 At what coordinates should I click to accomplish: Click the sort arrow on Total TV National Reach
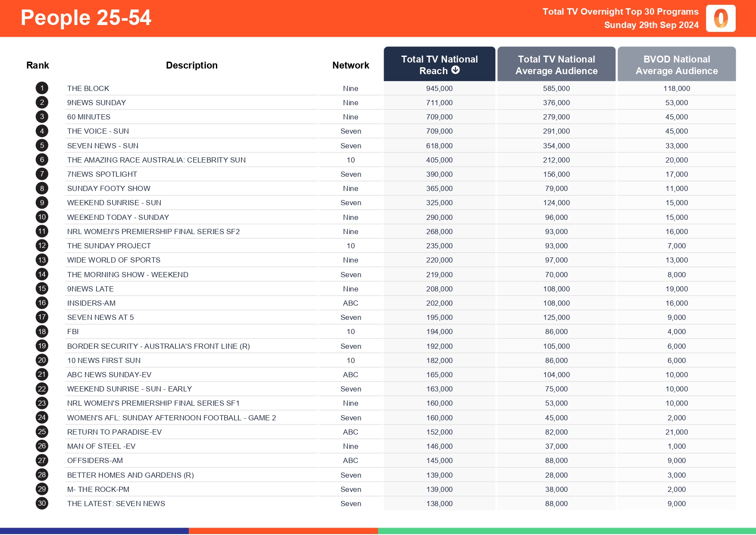456,71
